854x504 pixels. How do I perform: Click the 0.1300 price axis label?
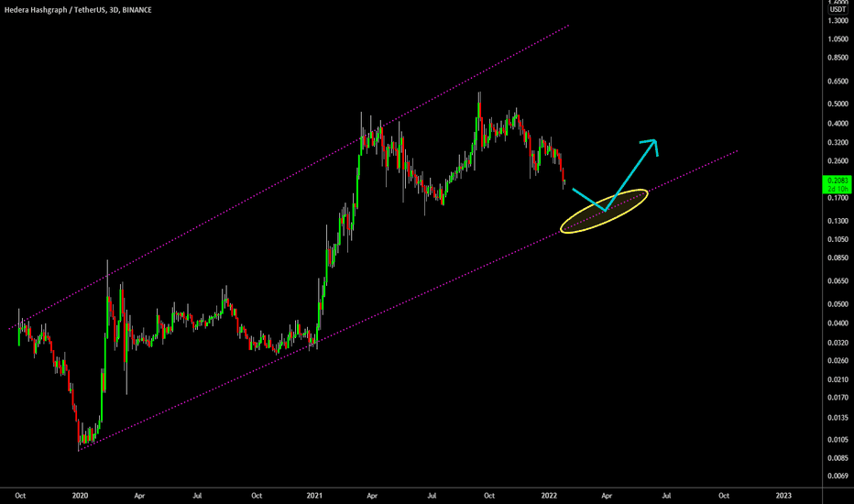point(838,221)
